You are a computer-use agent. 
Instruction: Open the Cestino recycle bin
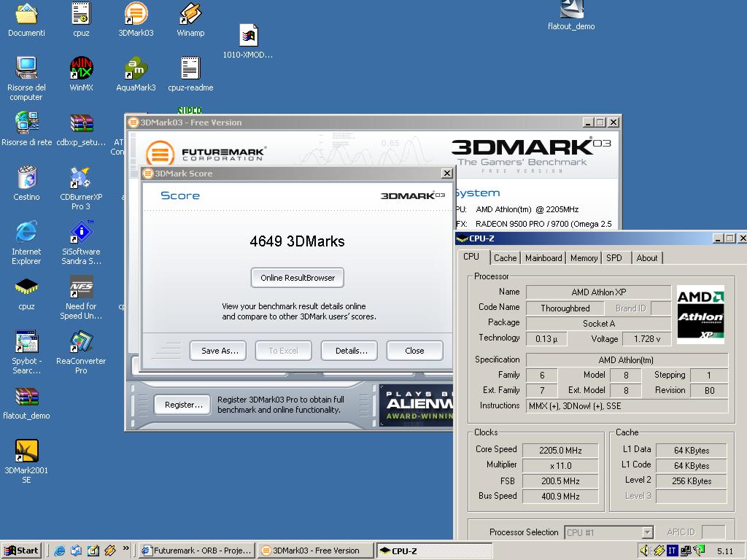point(27,177)
